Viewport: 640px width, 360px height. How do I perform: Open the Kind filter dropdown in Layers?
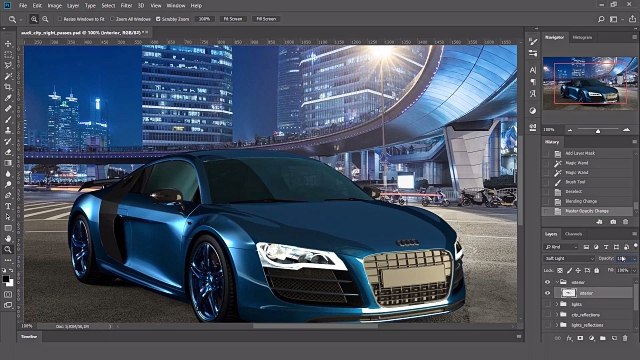pyautogui.click(x=562, y=247)
